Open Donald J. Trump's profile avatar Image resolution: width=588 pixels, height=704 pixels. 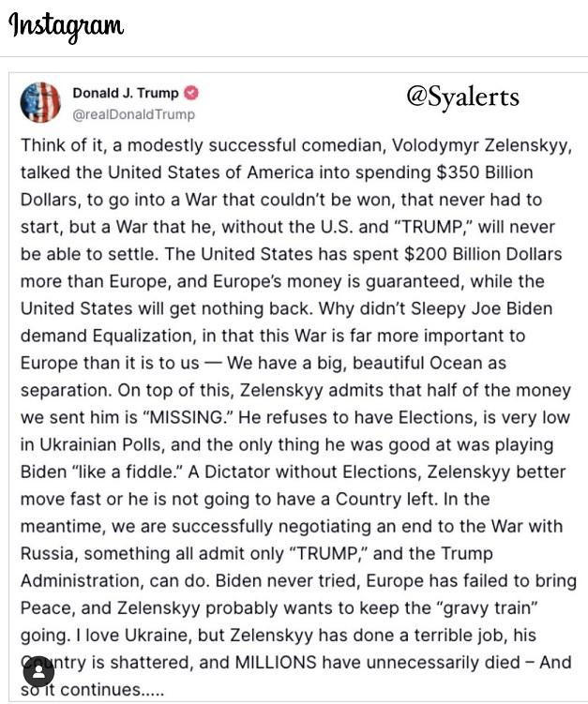(x=40, y=102)
